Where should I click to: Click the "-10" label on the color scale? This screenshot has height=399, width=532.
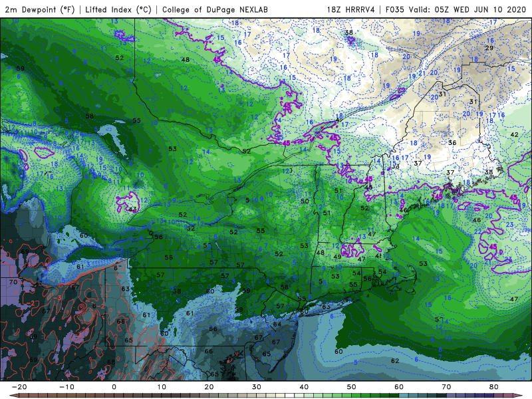click(x=67, y=387)
